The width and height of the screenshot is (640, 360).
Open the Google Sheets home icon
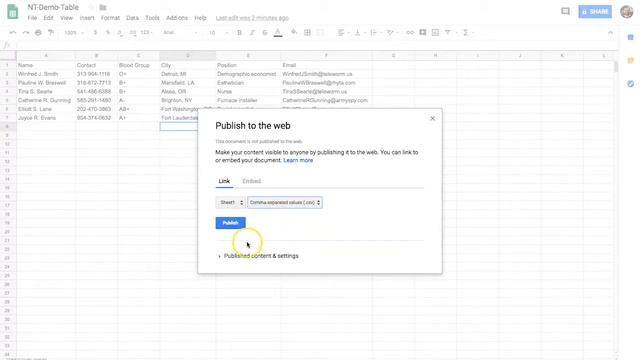click(x=13, y=12)
